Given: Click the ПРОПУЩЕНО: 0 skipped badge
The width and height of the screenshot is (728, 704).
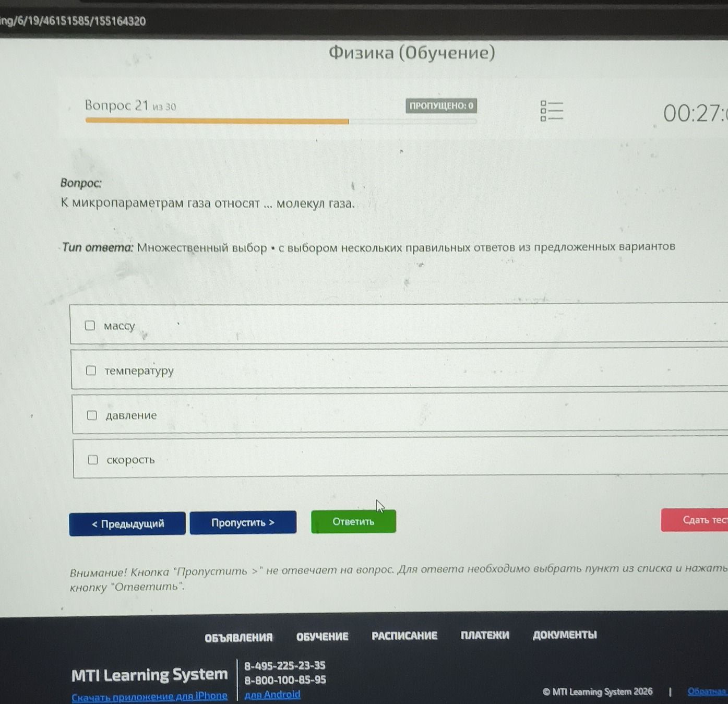Looking at the screenshot, I should click(x=441, y=106).
